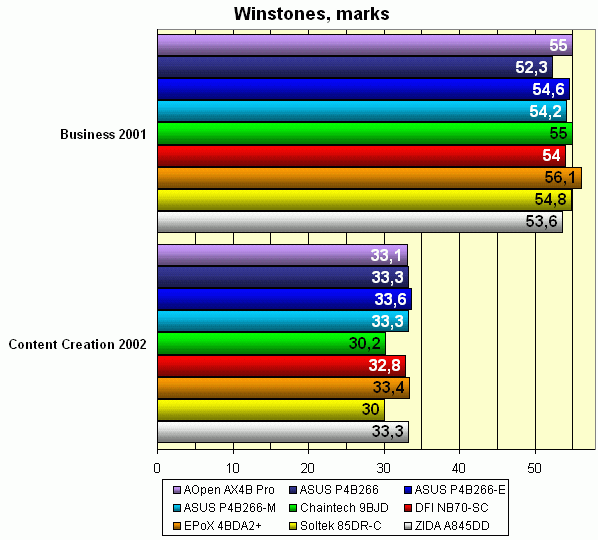Screen dimensions: 598x540
Task: Click the Business 2001 category label
Action: tap(103, 134)
